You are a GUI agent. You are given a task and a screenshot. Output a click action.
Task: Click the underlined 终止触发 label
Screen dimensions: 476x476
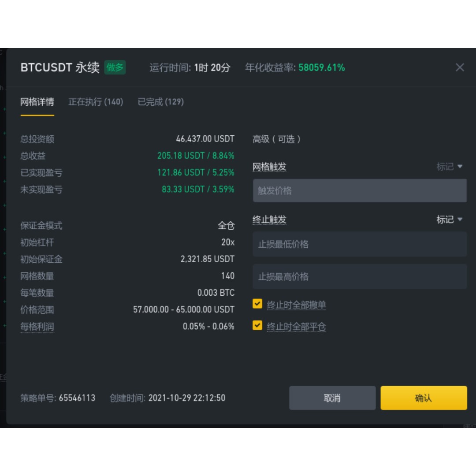269,220
